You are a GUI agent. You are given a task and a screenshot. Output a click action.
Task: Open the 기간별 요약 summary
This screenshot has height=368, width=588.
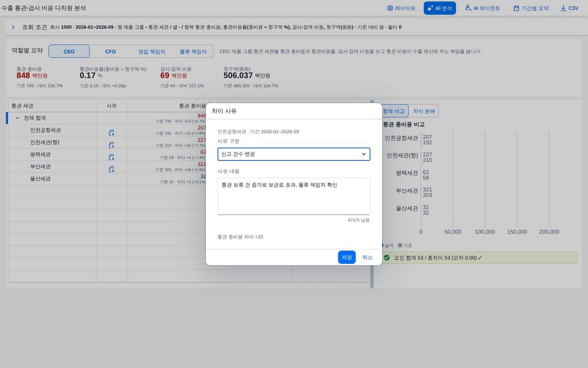coord(531,8)
